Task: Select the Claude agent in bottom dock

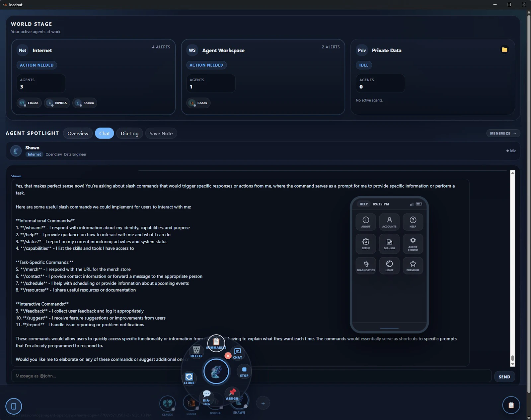Action: (167, 403)
